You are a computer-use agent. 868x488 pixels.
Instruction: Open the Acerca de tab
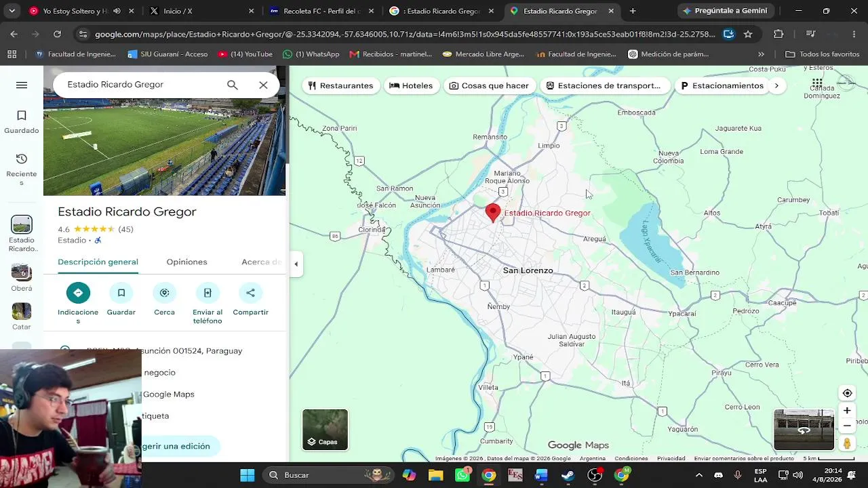click(x=262, y=262)
